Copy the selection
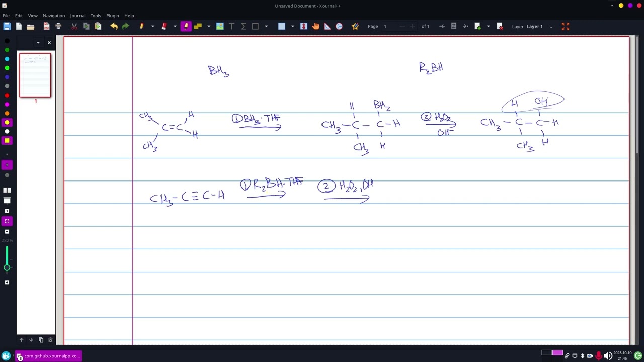This screenshot has height=362, width=644. tap(86, 26)
